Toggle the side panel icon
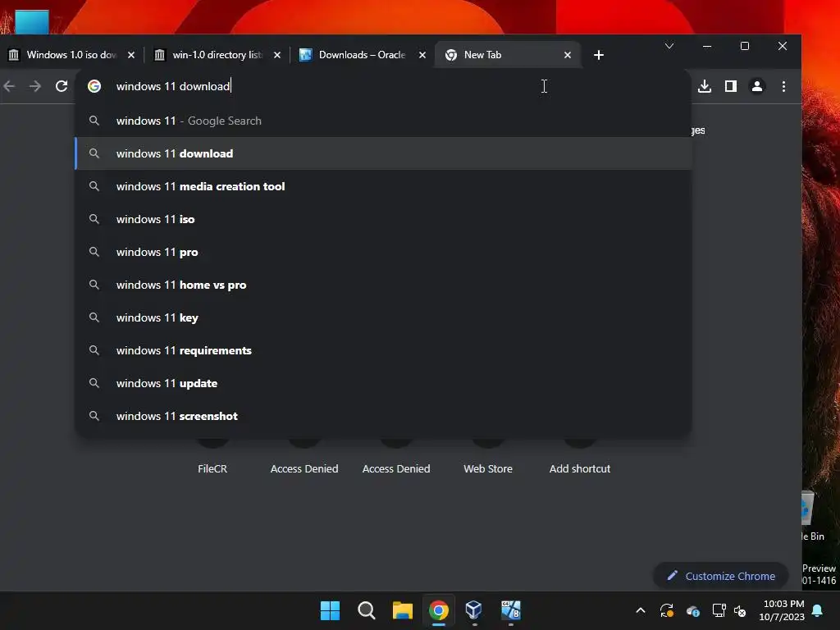This screenshot has height=630, width=840. click(x=731, y=86)
